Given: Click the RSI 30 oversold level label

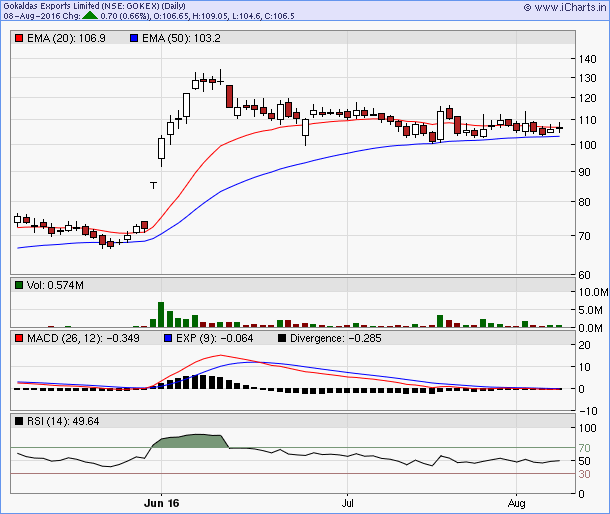Looking at the screenshot, I should coord(584,474).
